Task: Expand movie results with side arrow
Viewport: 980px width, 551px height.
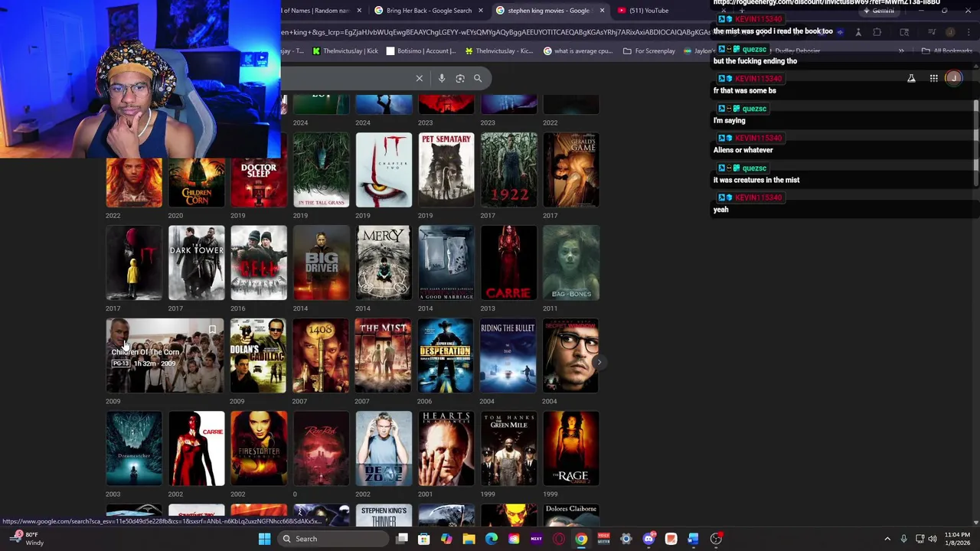Action: click(x=600, y=362)
